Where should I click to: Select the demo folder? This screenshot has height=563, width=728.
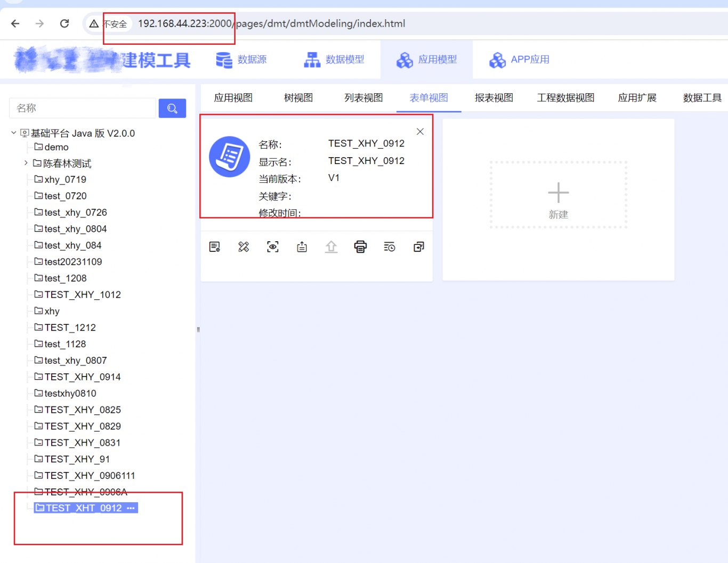click(x=52, y=147)
